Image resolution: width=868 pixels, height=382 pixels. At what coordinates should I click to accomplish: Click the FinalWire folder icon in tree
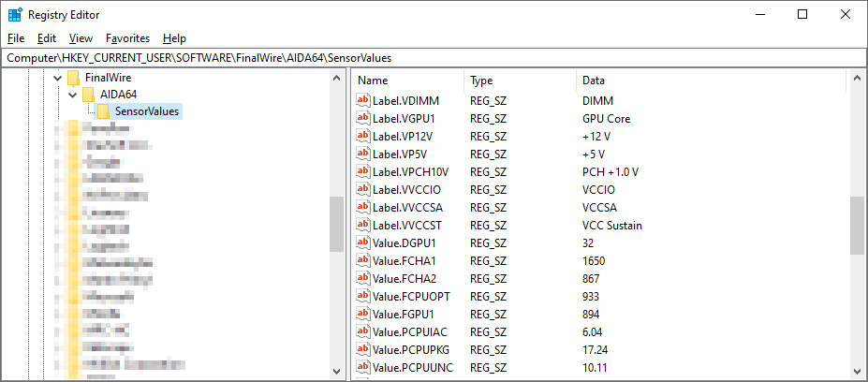(74, 78)
